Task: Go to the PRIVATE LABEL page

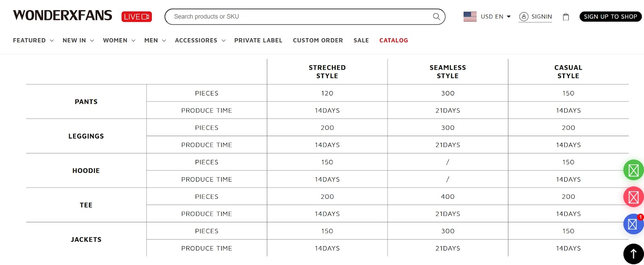Action: click(258, 40)
